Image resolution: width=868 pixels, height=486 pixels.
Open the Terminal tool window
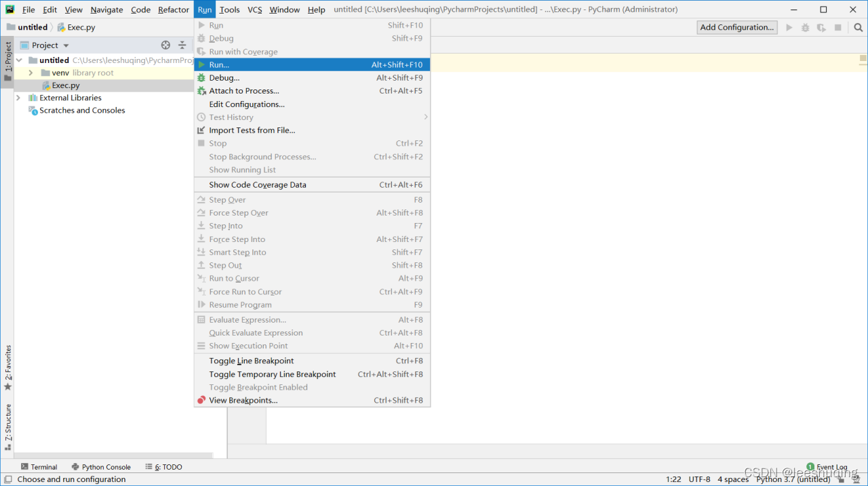coord(39,467)
